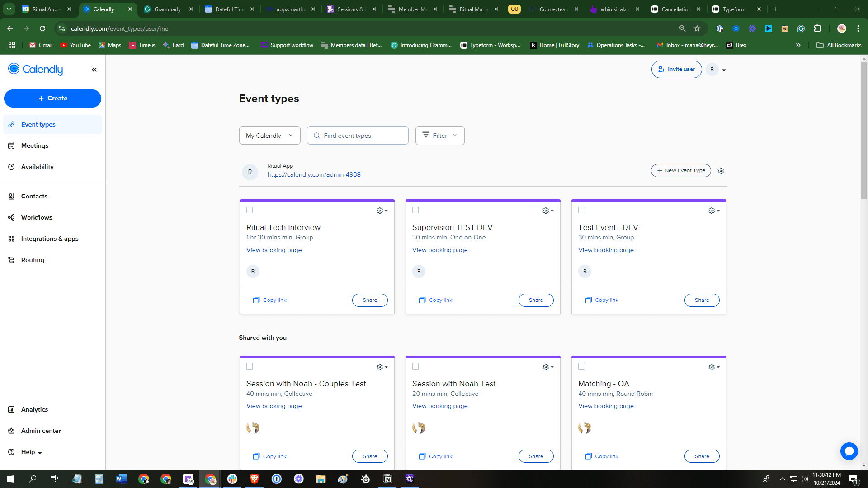This screenshot has width=868, height=488.
Task: Open Notion from the taskbar
Action: click(x=387, y=479)
